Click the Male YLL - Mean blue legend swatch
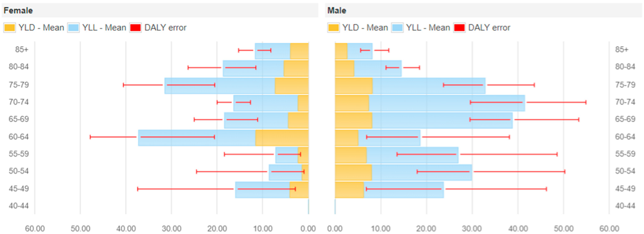 [397, 27]
